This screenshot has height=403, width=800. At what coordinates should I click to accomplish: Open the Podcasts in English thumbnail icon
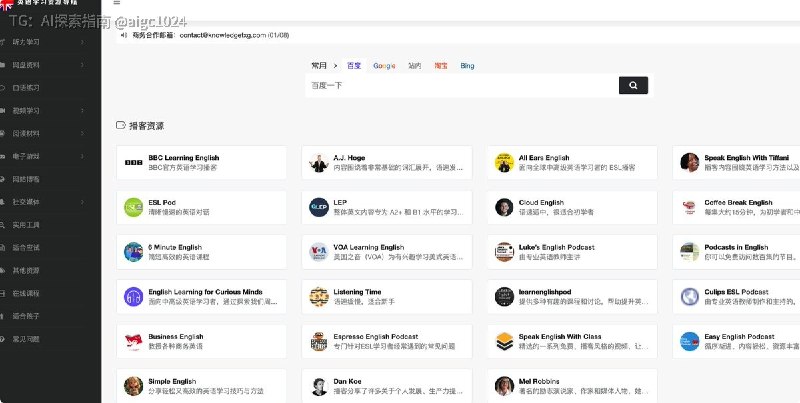689,252
